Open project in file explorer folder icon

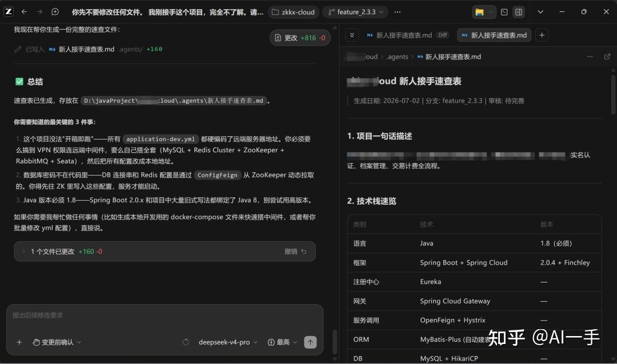click(x=479, y=12)
